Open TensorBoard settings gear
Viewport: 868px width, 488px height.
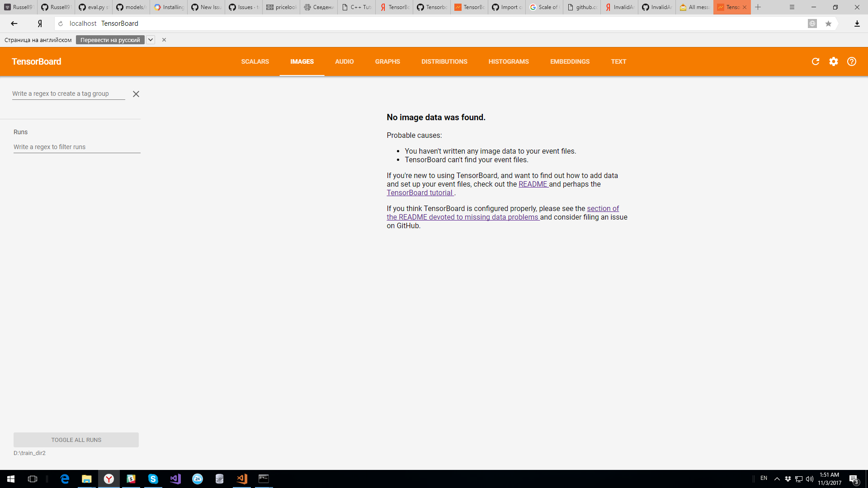click(834, 61)
